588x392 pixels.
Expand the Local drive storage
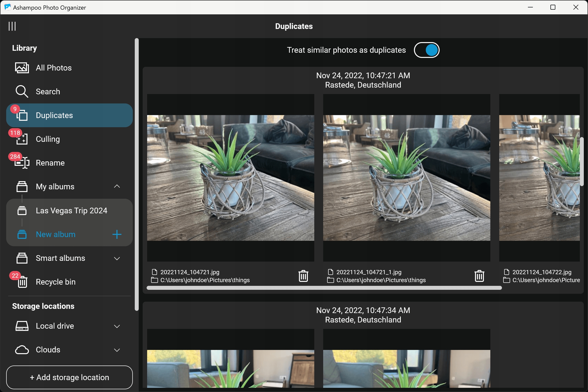click(117, 326)
